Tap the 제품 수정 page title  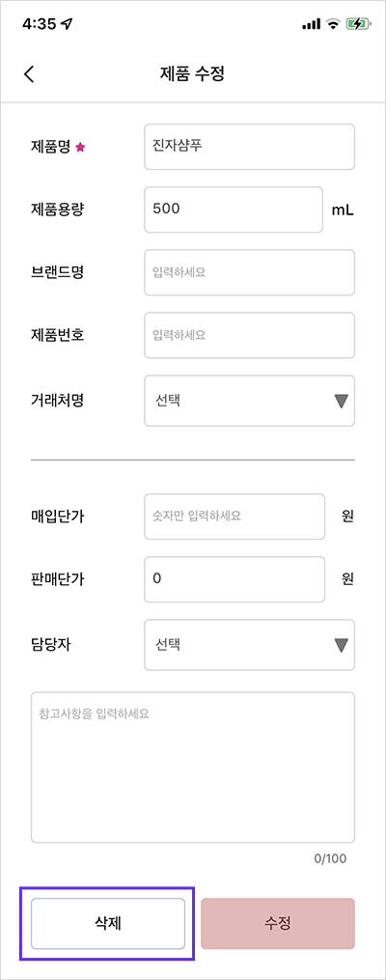[x=193, y=73]
